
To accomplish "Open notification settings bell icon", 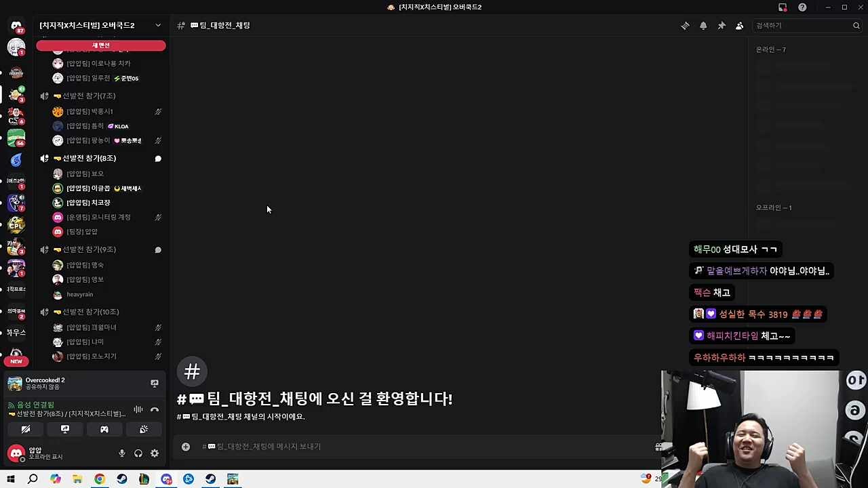I will pyautogui.click(x=703, y=26).
